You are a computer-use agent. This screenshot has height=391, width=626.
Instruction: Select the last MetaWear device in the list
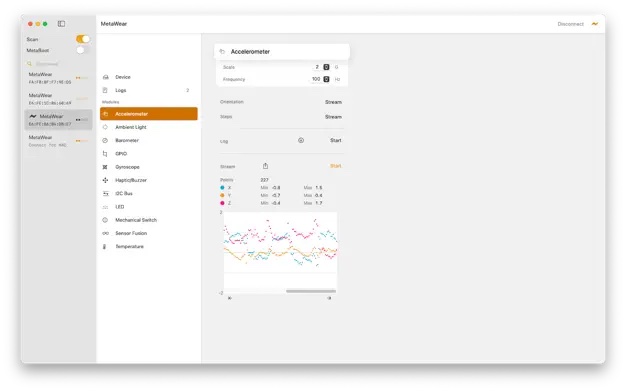58,141
